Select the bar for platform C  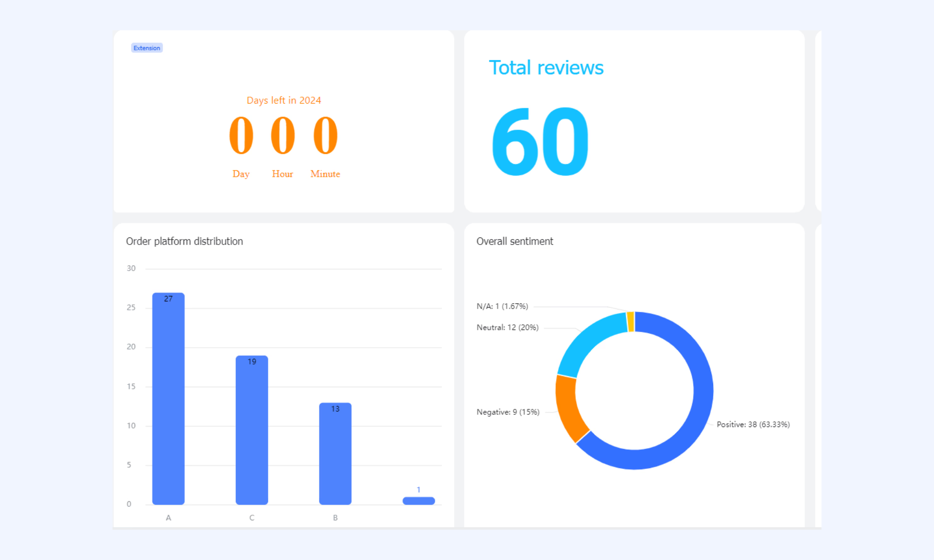pos(252,430)
